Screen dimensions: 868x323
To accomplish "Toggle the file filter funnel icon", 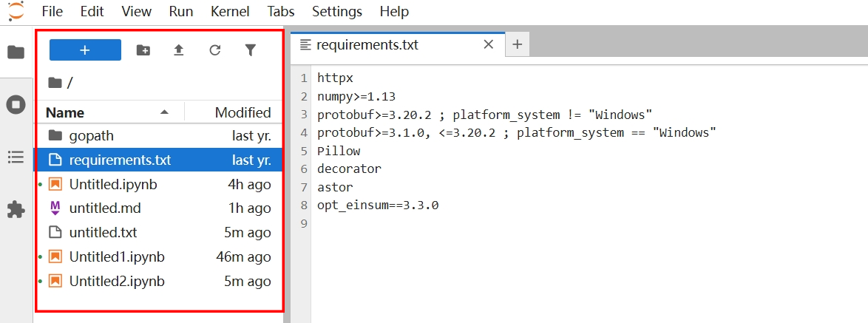I will tap(251, 50).
